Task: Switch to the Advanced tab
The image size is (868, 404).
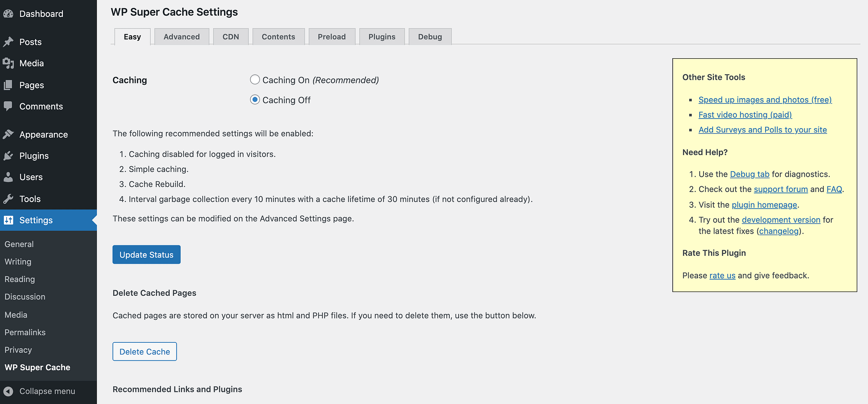Action: [181, 36]
